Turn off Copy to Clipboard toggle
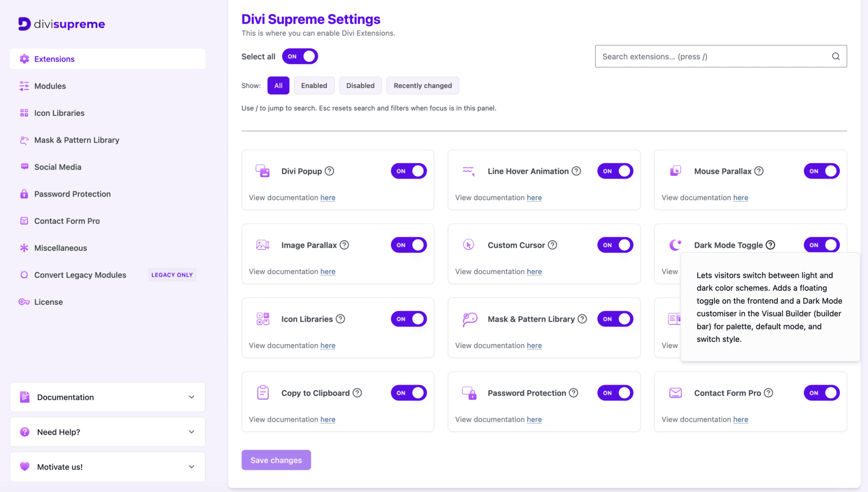Viewport: 868px width, 492px height. coord(409,393)
